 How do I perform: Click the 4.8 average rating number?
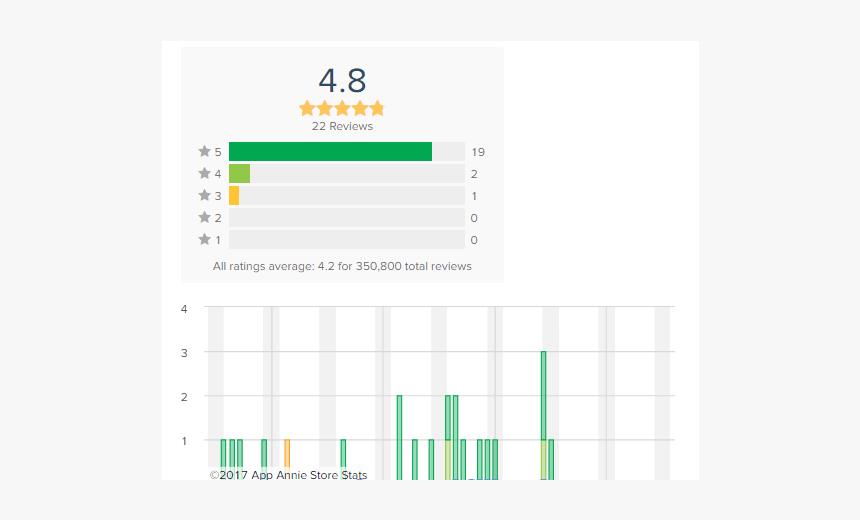[x=342, y=80]
